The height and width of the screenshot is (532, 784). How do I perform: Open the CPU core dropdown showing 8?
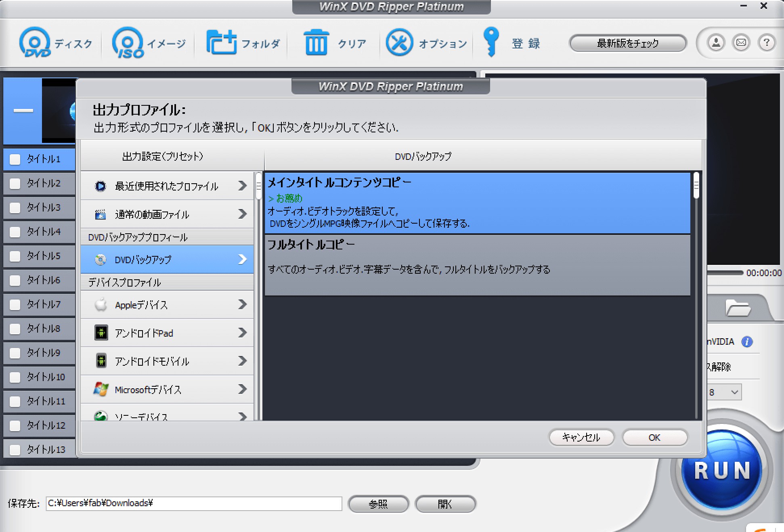[725, 392]
